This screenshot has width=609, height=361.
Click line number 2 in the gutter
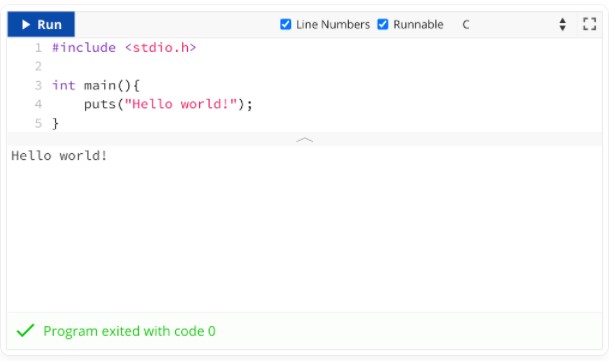click(x=38, y=66)
